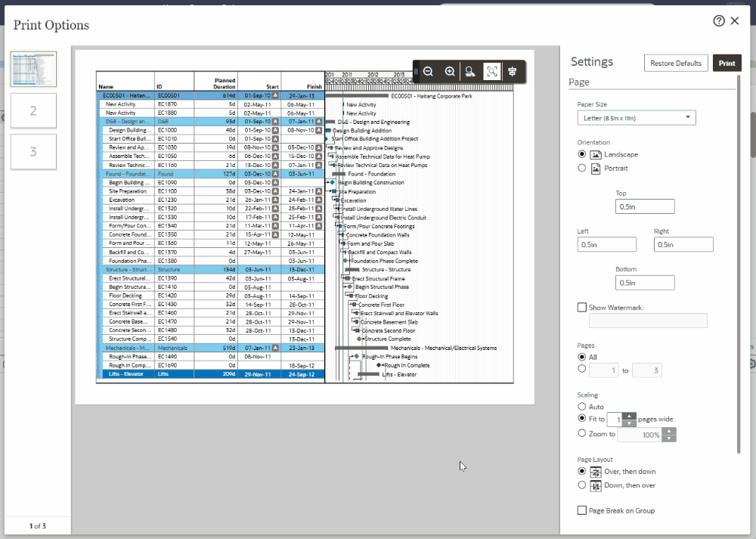Decrease Fit to pages wide value

(x=629, y=423)
